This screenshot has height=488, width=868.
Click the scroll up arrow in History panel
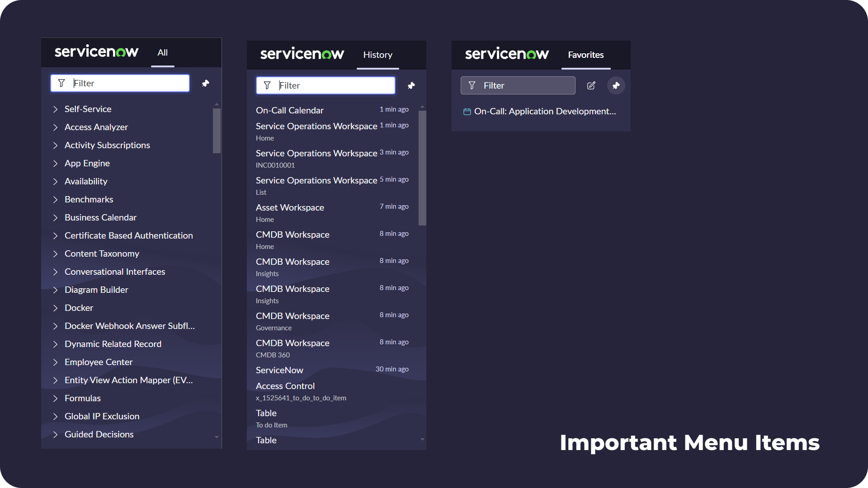point(422,107)
